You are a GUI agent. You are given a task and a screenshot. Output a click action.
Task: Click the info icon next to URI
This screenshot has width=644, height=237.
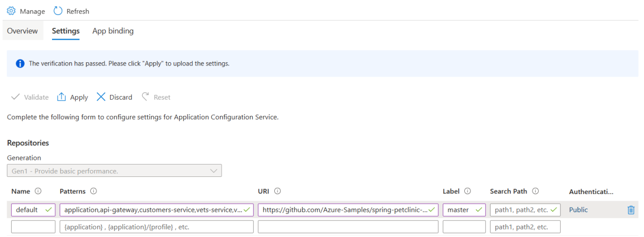(x=277, y=191)
